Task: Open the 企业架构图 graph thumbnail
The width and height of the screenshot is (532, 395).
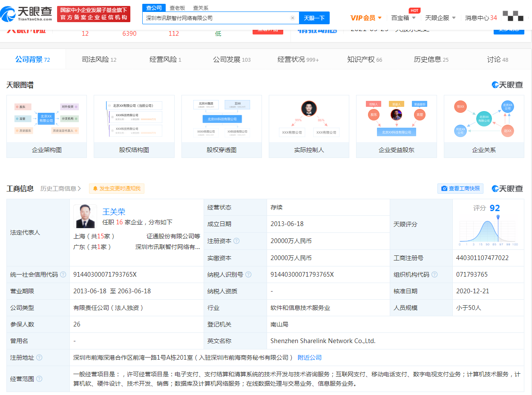Action: [47, 126]
